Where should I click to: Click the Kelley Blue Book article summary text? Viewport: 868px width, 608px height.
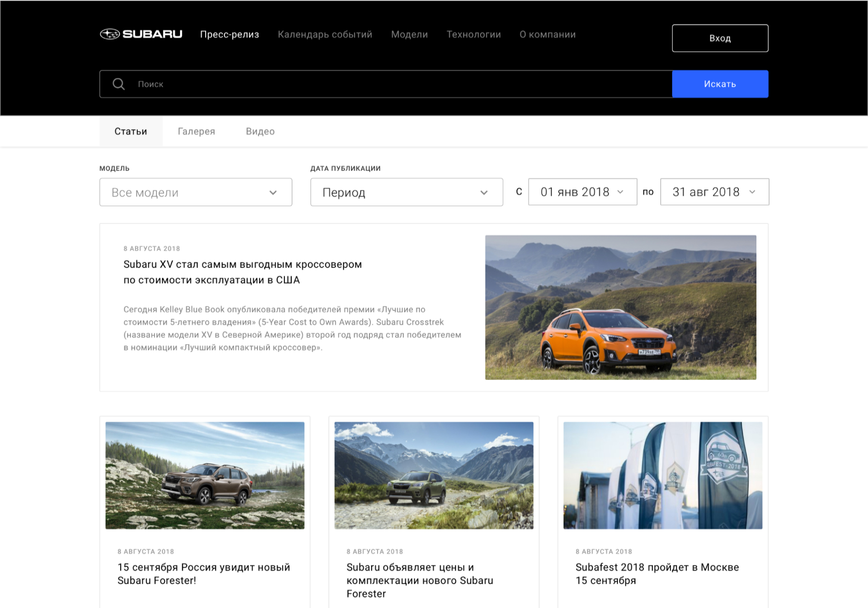(x=292, y=328)
